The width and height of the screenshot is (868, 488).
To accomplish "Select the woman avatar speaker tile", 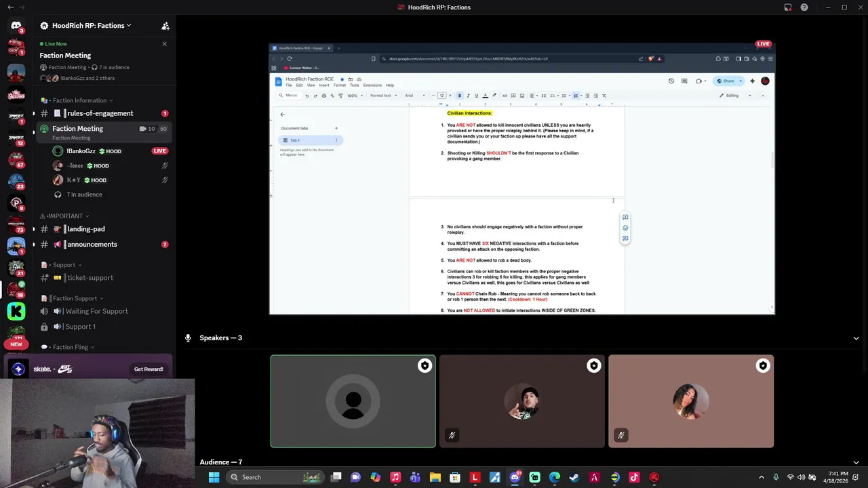I will coord(691,401).
